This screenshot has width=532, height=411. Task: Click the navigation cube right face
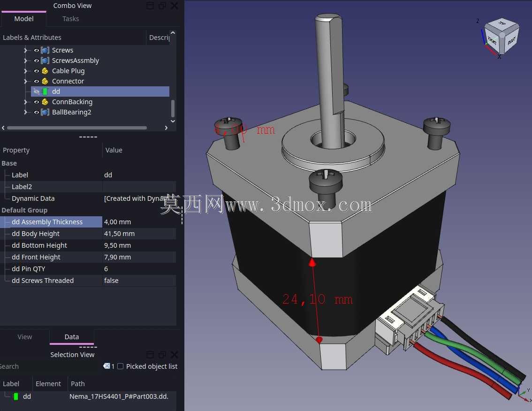point(511,41)
